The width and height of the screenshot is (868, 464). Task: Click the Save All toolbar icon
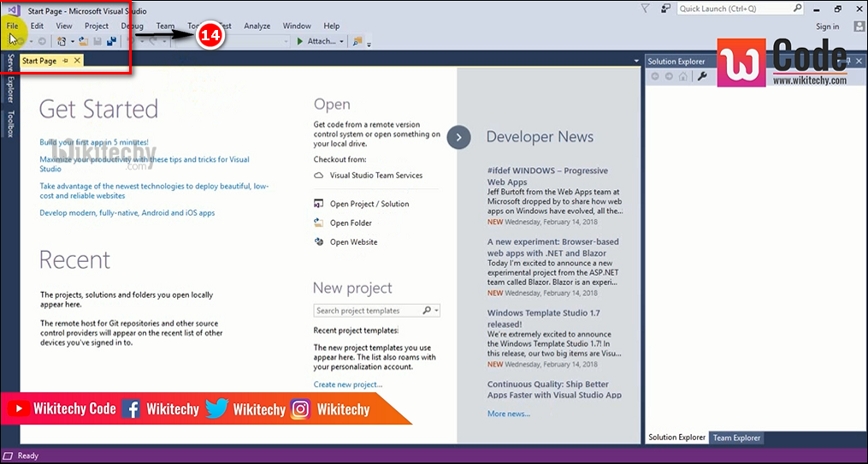point(111,41)
